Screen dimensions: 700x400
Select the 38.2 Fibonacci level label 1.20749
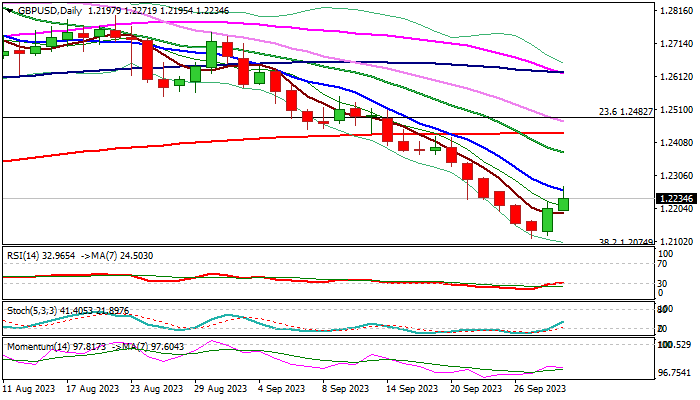pos(626,242)
